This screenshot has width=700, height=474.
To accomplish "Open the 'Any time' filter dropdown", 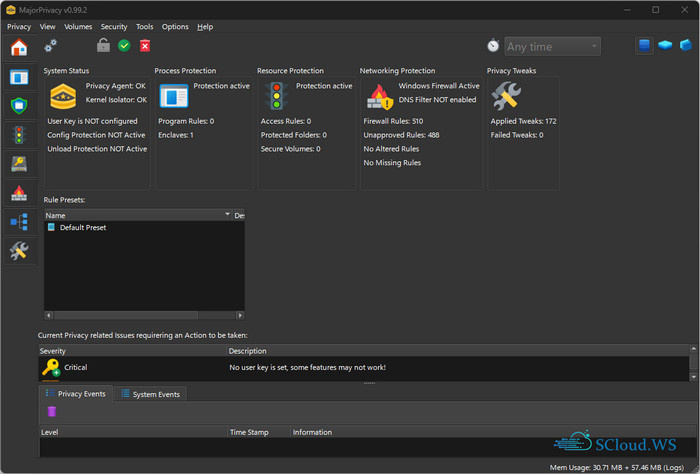I will pos(552,46).
